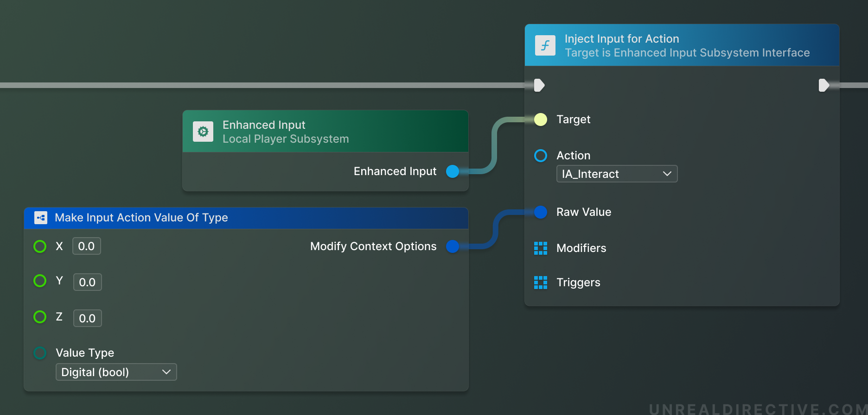
Task: Select the Inject Input for Action node title
Action: [621, 39]
